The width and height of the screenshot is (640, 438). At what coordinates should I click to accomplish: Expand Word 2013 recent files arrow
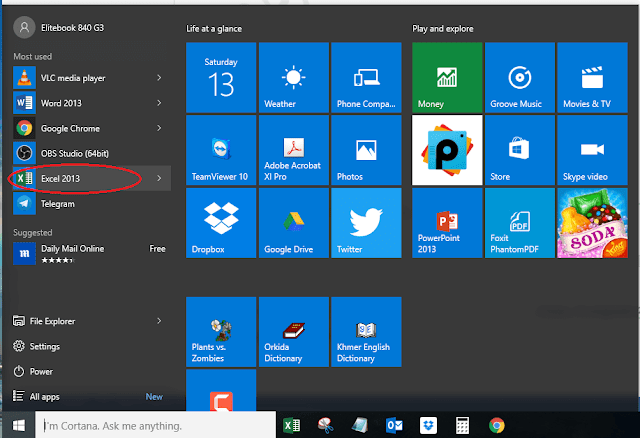point(159,103)
